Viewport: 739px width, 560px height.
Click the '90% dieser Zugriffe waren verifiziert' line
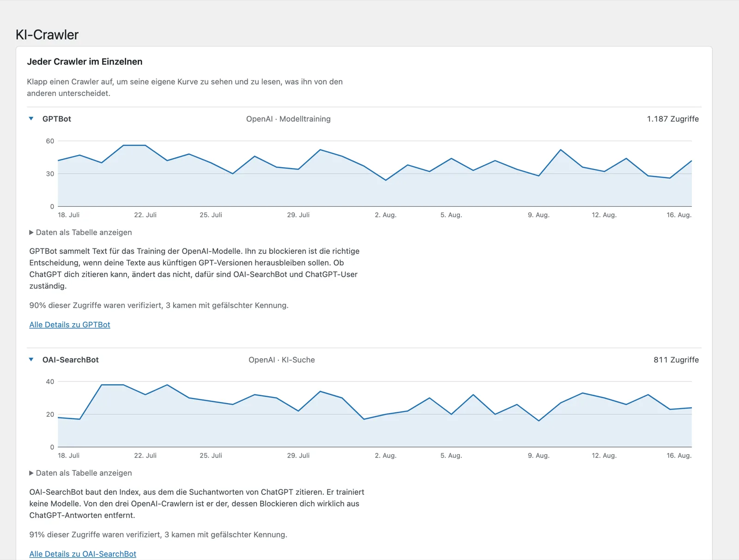159,305
